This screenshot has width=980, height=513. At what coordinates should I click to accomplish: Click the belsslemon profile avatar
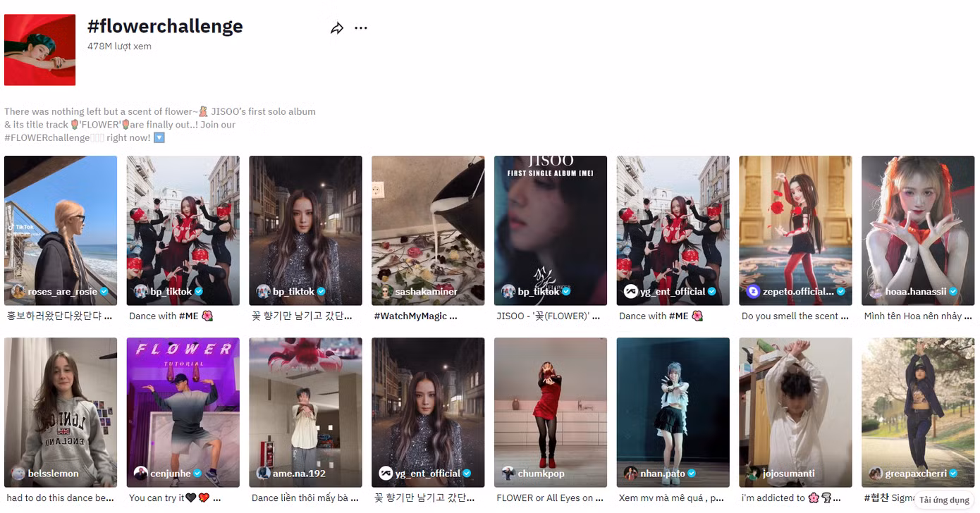coord(18,474)
